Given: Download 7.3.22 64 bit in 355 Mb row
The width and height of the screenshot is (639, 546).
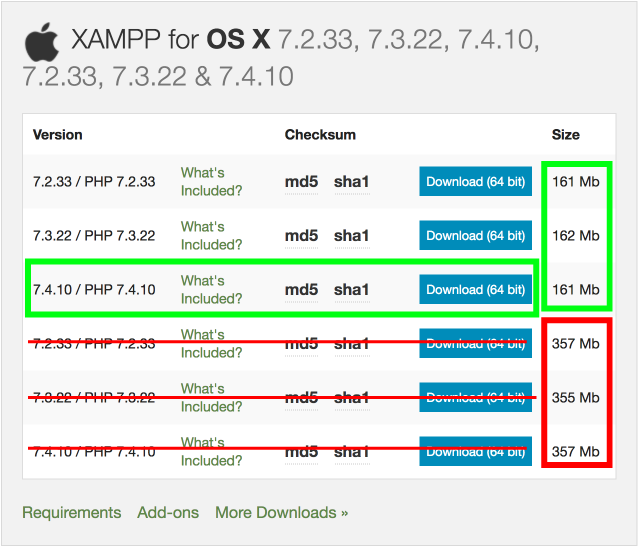Looking at the screenshot, I should [x=475, y=398].
